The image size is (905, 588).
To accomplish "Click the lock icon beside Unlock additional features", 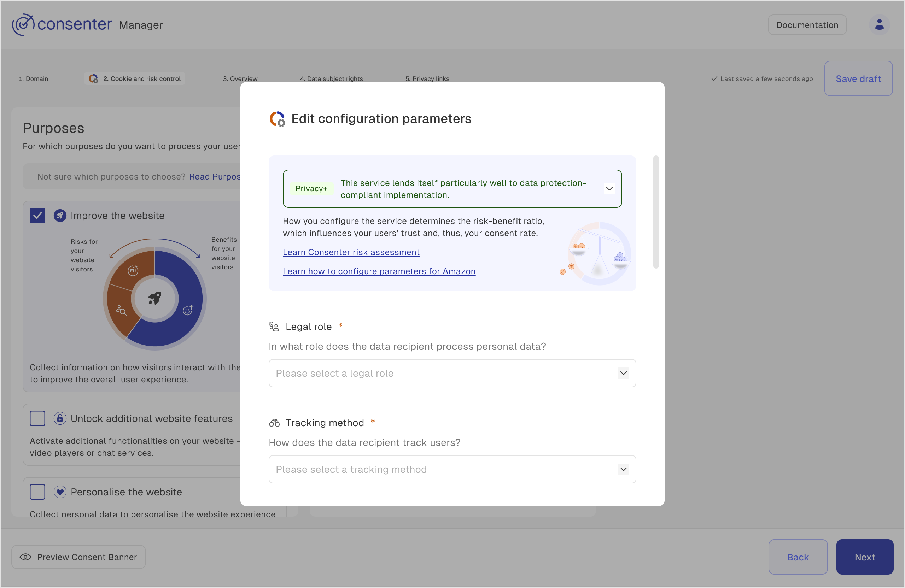I will (60, 418).
